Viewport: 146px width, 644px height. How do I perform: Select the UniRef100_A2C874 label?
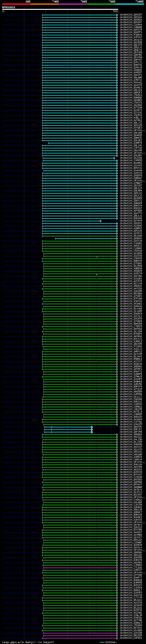(x=131, y=281)
